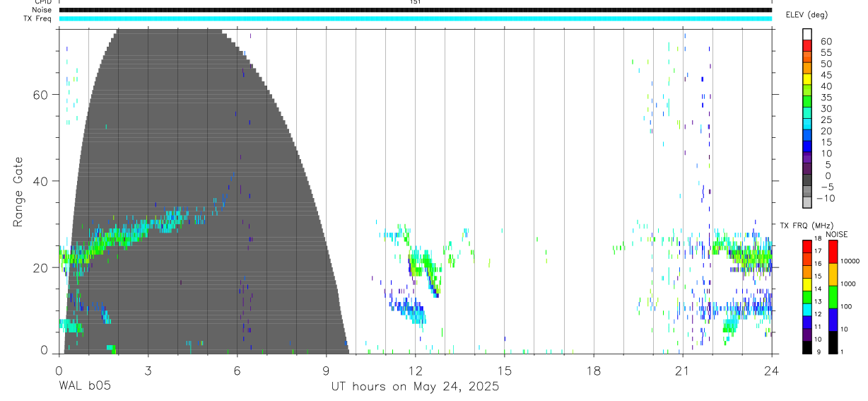Select the 6 tick on UT hours axis
This screenshot has width=868, height=401.
point(237,369)
